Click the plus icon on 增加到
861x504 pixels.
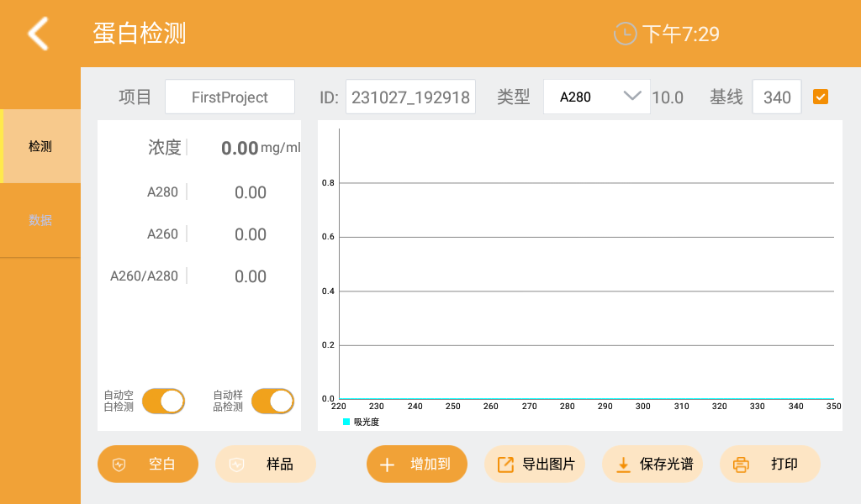[387, 464]
